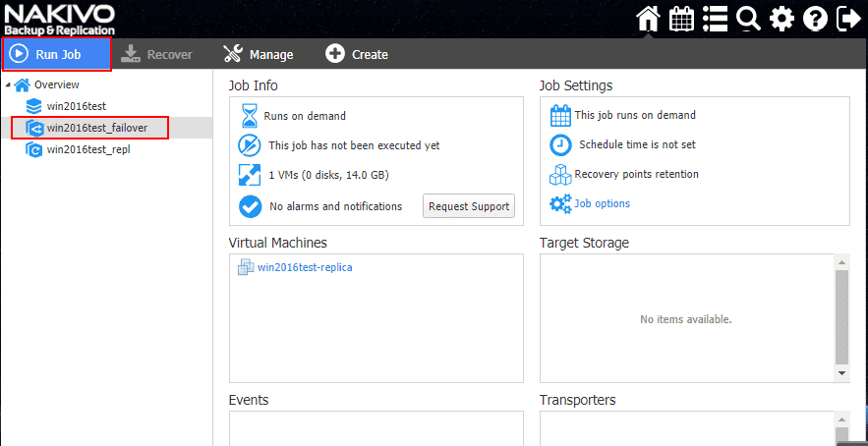Viewport: 868px width, 446px height.
Task: Click the 1 VMs (0 disks, 14.0 GB) text
Action: pyautogui.click(x=329, y=176)
